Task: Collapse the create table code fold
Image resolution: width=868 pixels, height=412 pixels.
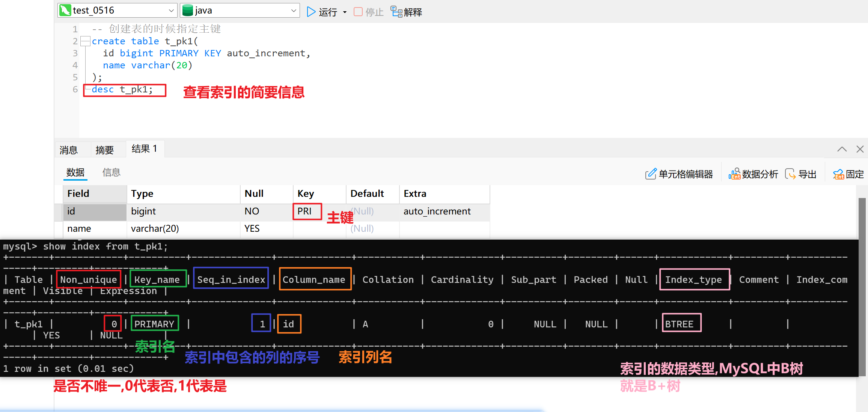Action: (86, 41)
